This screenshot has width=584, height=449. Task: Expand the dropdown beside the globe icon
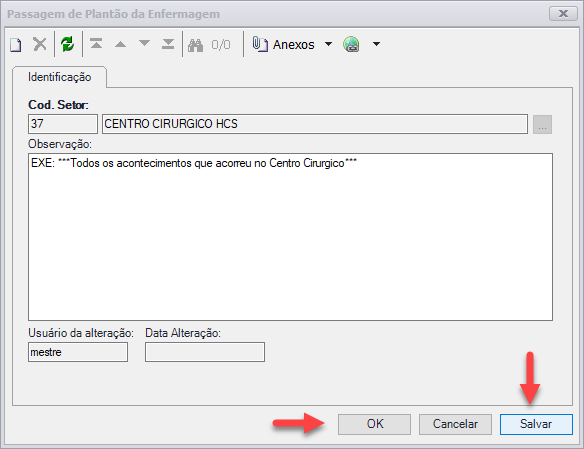(377, 44)
